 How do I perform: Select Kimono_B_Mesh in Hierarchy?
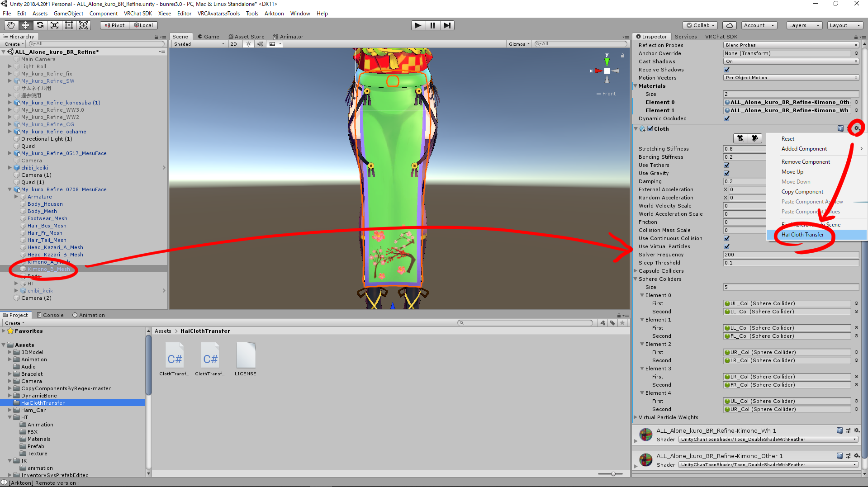(x=48, y=269)
